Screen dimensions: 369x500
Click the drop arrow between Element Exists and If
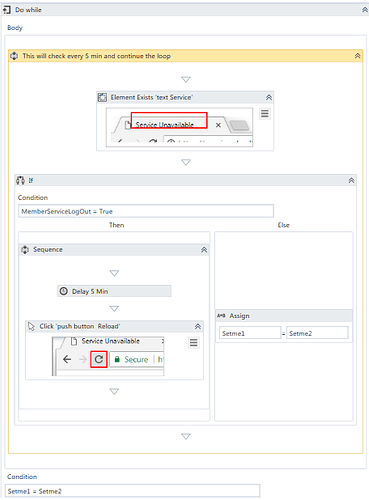[186, 162]
